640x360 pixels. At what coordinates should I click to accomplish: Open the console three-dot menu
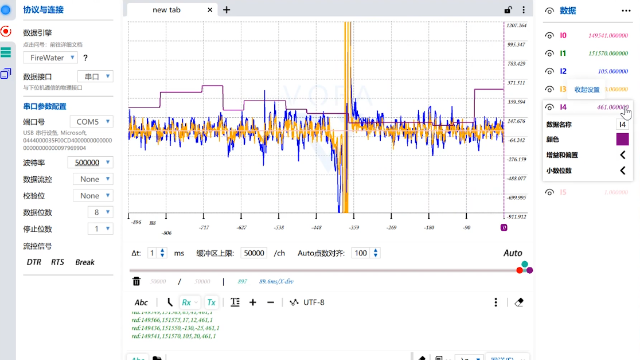click(x=496, y=302)
